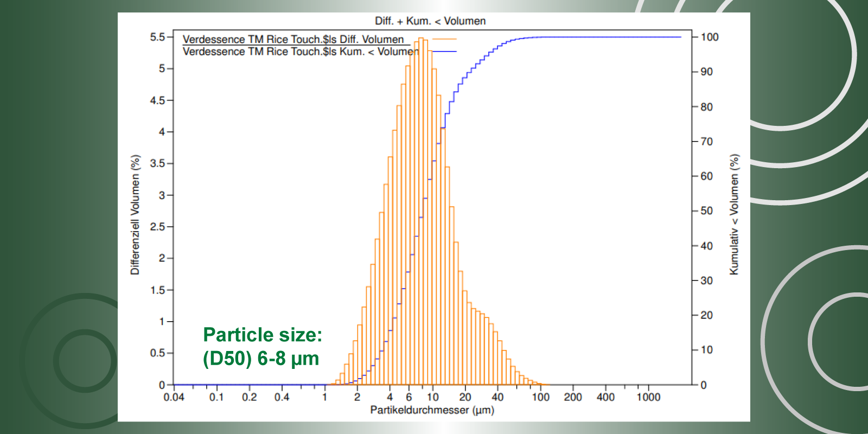Click the '60' right axis tick label
The height and width of the screenshot is (434, 868).
706,176
